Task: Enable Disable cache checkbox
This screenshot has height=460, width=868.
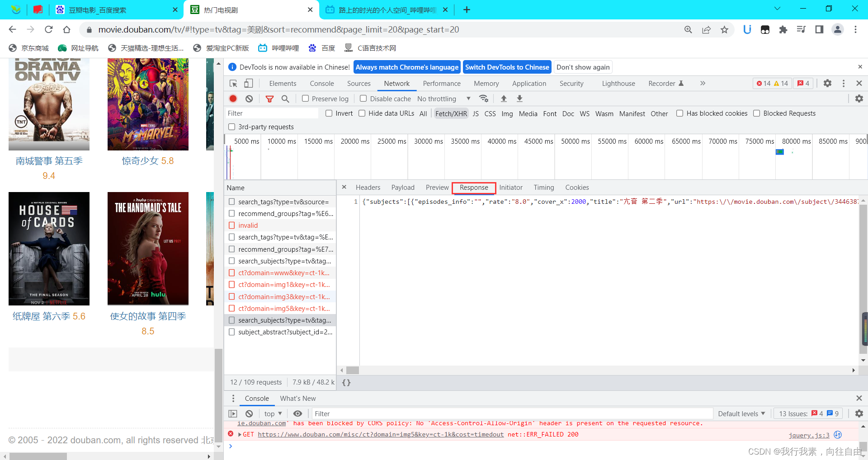Action: coord(363,99)
